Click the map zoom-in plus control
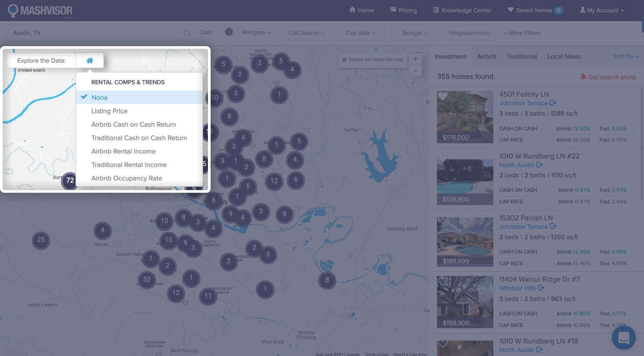This screenshot has height=356, width=644. click(x=415, y=58)
